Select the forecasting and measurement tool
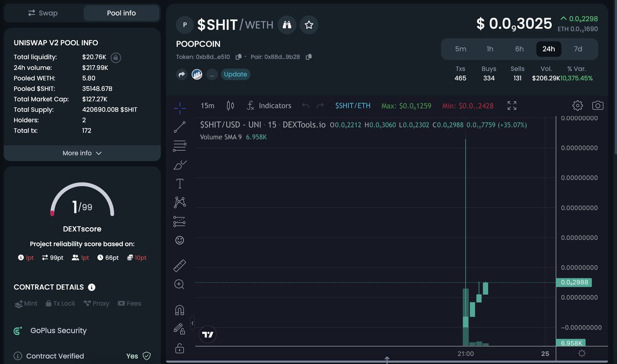The image size is (617, 364). click(x=179, y=222)
